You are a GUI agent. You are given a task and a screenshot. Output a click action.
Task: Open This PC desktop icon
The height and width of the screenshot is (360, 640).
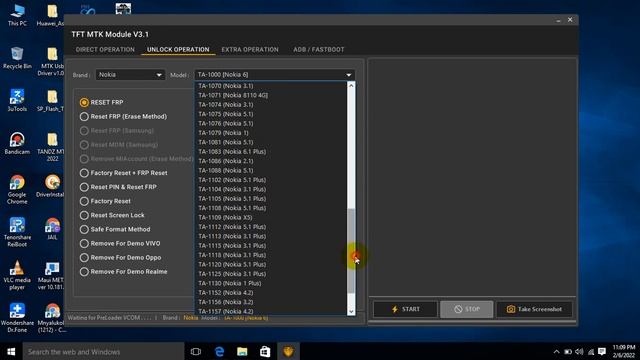[17, 16]
